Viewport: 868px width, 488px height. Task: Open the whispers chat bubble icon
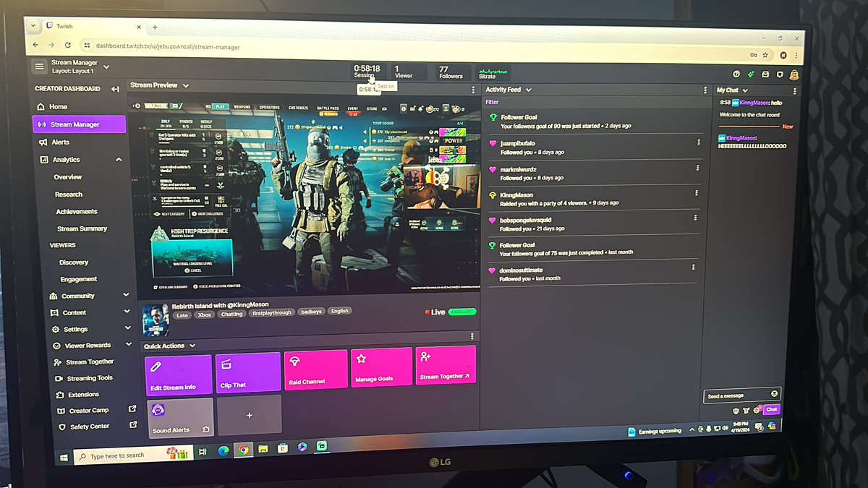pos(779,74)
